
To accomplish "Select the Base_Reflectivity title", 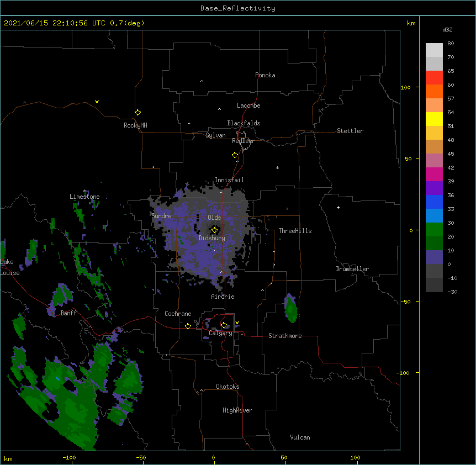I will click(238, 8).
